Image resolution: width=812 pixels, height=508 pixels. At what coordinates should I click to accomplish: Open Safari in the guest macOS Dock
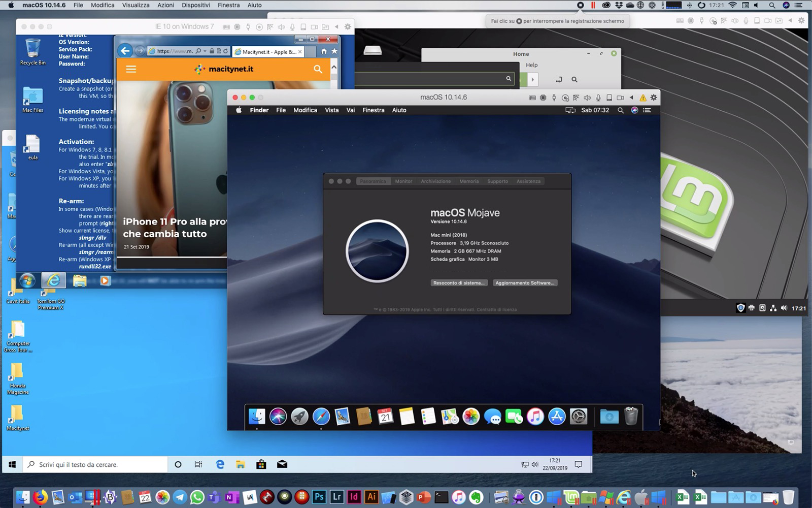click(x=321, y=417)
